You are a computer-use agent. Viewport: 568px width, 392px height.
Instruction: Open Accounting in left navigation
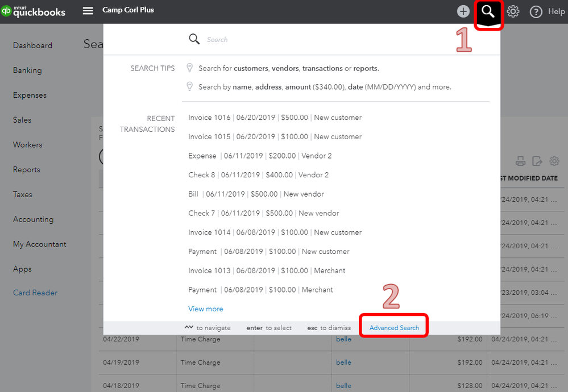click(x=34, y=219)
